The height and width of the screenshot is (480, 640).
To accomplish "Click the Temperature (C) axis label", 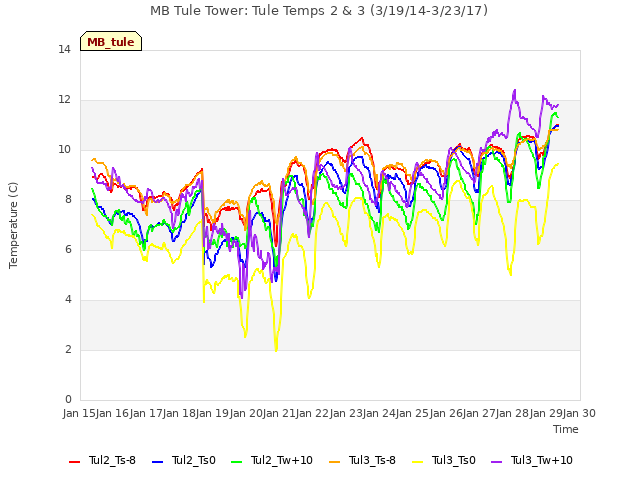I will point(13,225).
